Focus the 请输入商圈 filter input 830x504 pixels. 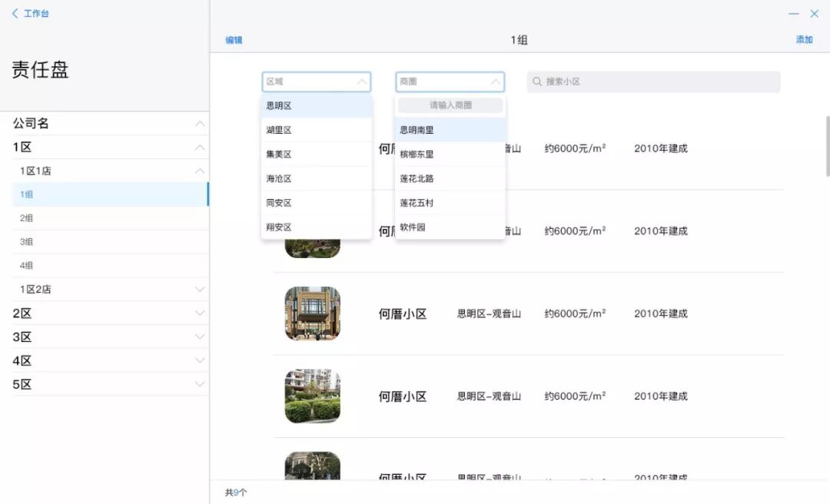(450, 105)
